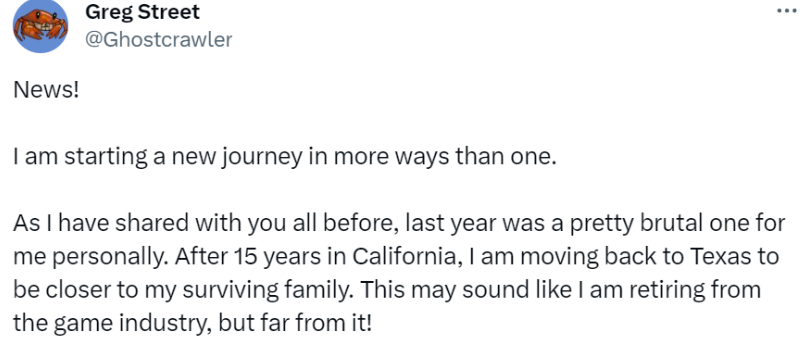Open the three-dot more options menu
Screen dimensions: 806x360
786,11
